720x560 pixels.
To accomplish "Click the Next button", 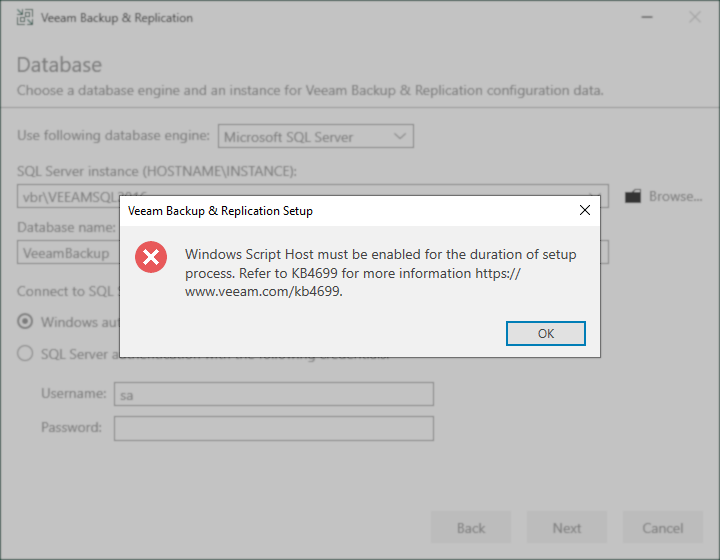I will (x=567, y=527).
